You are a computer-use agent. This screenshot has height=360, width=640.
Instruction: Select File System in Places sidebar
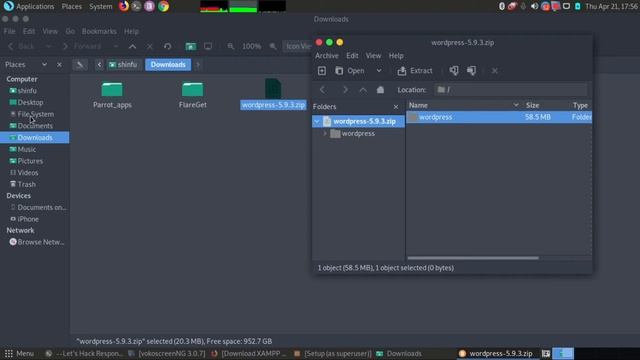pyautogui.click(x=35, y=114)
